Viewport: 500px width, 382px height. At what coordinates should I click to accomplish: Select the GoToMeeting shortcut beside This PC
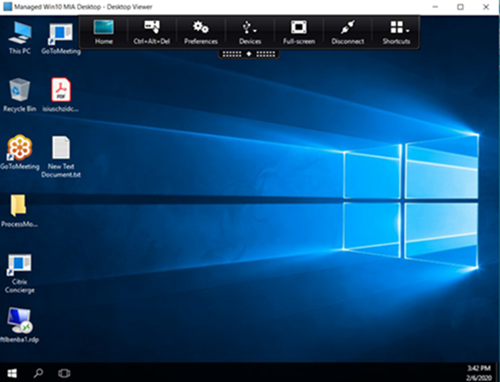point(61,38)
